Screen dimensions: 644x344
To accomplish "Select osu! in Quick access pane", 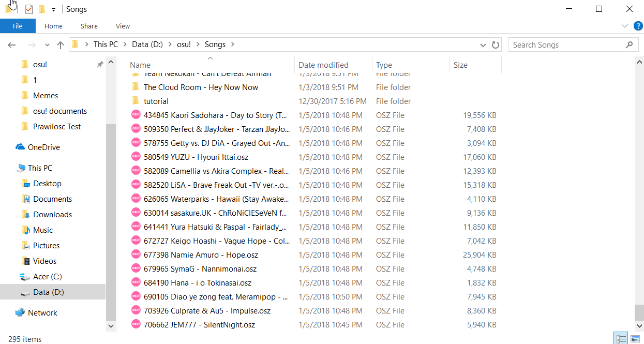I will 40,65.
